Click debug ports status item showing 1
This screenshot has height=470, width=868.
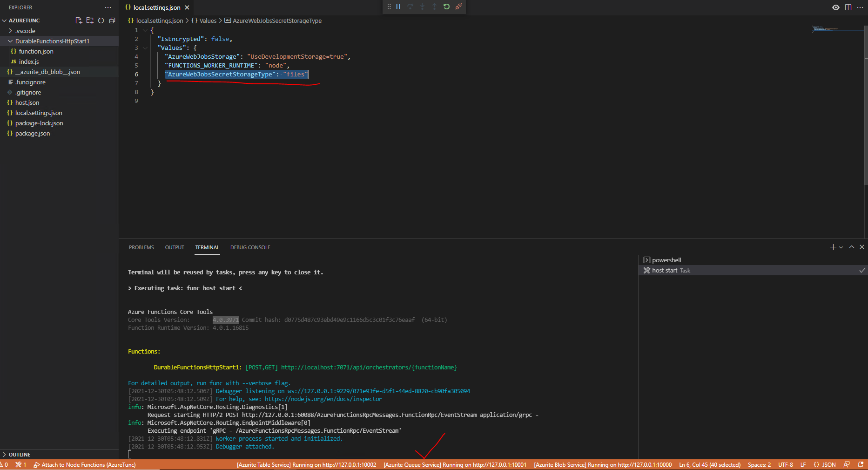(20, 465)
